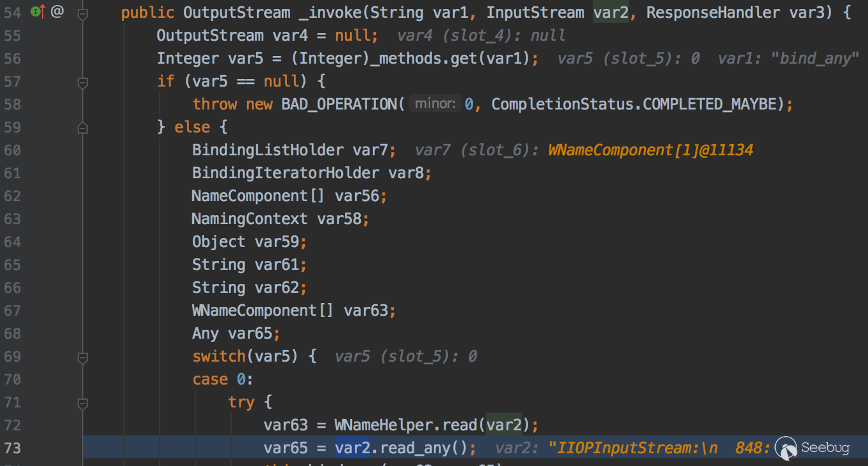Click inline debug value 'var4 (slot_4): null'
This screenshot has height=466, width=868.
(x=481, y=35)
